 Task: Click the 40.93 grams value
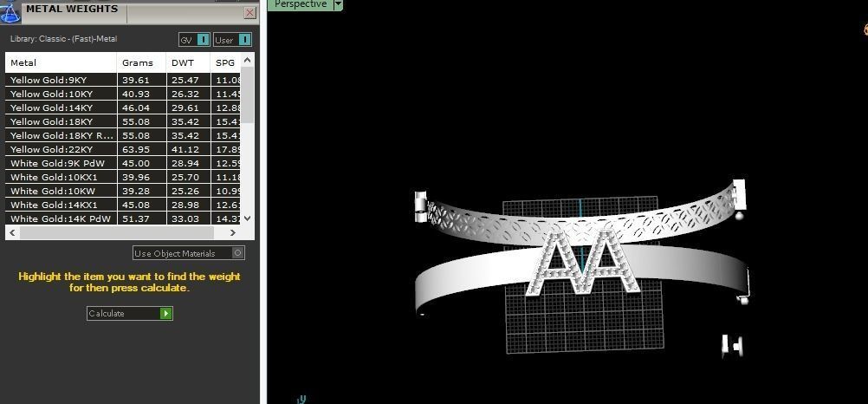(136, 94)
